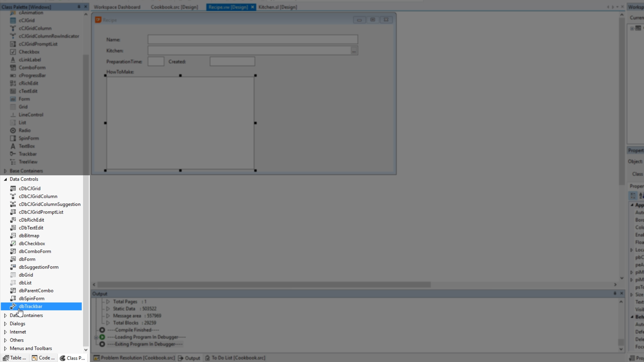The width and height of the screenshot is (644, 362).
Task: Click the Name input field
Action: [x=253, y=40]
